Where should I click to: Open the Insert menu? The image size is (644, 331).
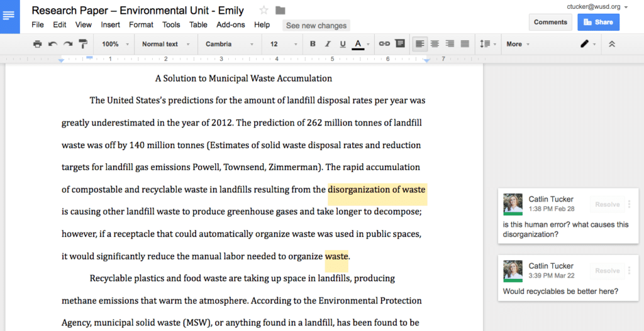click(111, 24)
